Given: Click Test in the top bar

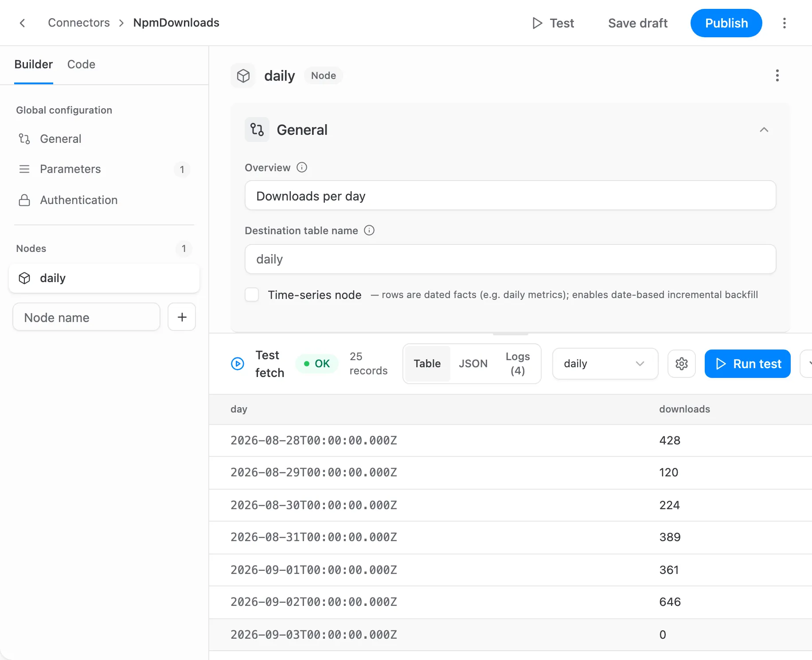Looking at the screenshot, I should (553, 23).
